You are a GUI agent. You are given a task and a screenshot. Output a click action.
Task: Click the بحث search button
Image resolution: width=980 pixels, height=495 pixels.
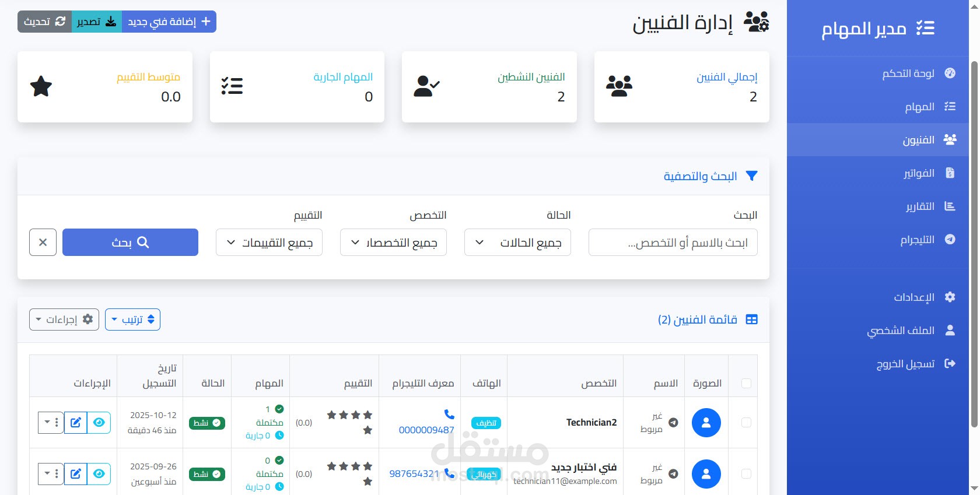[130, 243]
